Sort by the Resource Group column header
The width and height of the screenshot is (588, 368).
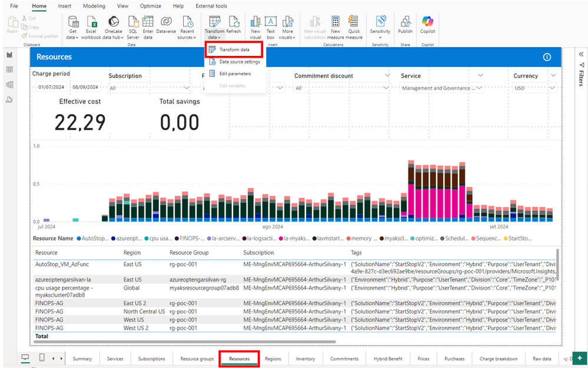188,253
